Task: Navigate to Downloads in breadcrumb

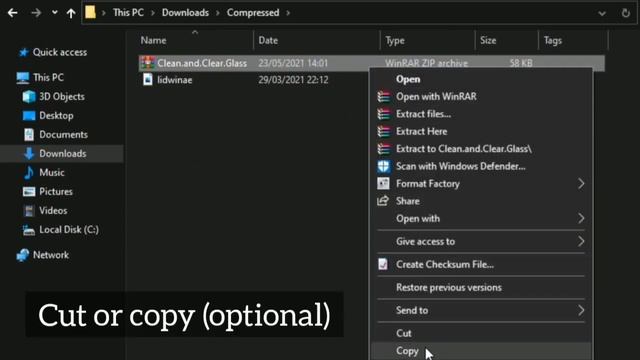Action: tap(185, 13)
